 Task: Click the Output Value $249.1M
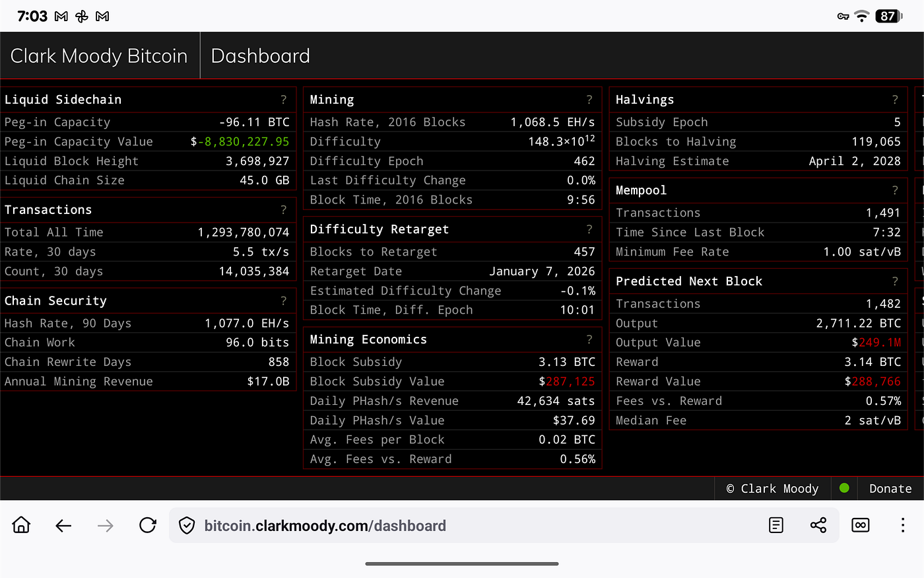[876, 343]
